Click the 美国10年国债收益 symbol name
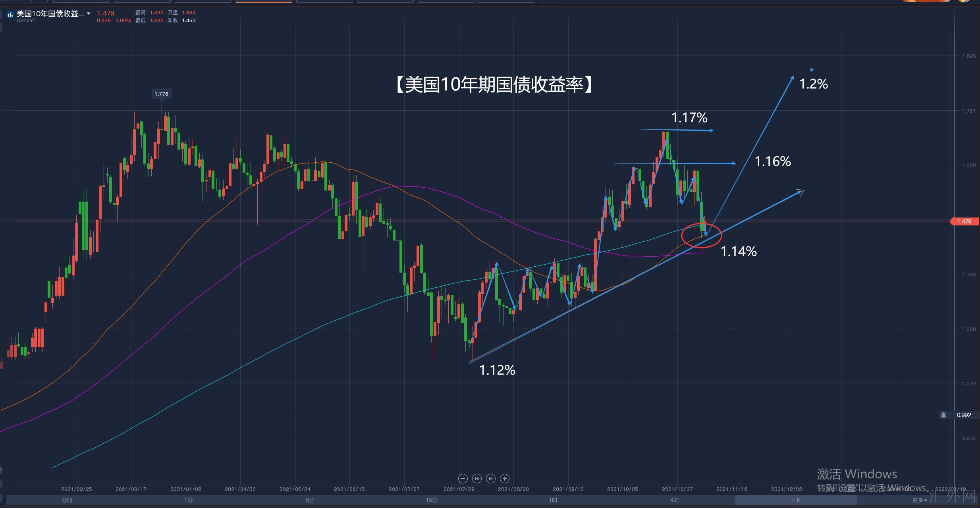This screenshot has width=980, height=508. pos(50,14)
